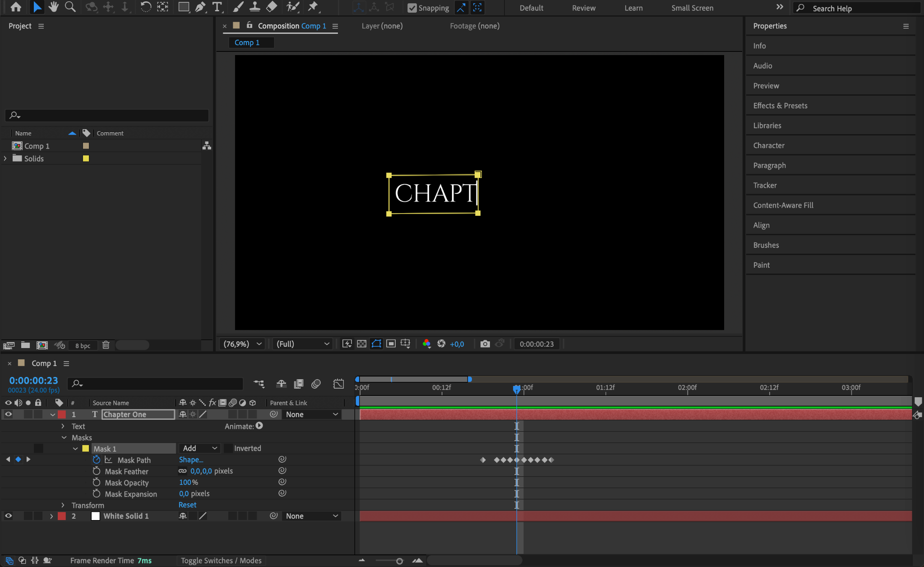Click Toggle Switches / Modes button
This screenshot has height=567, width=924.
(x=221, y=561)
